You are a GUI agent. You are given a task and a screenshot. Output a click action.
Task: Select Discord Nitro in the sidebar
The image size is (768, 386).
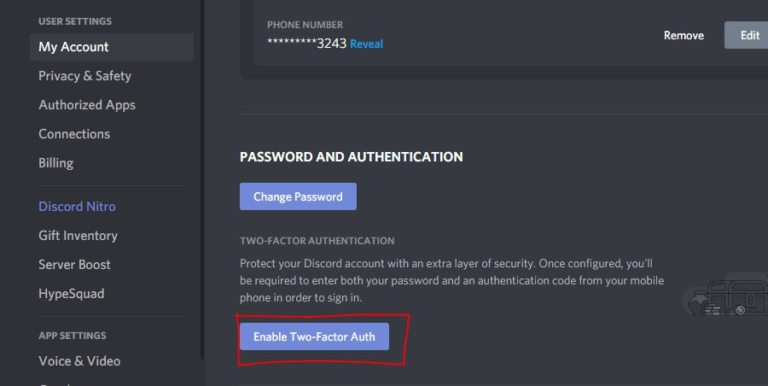pyautogui.click(x=77, y=206)
